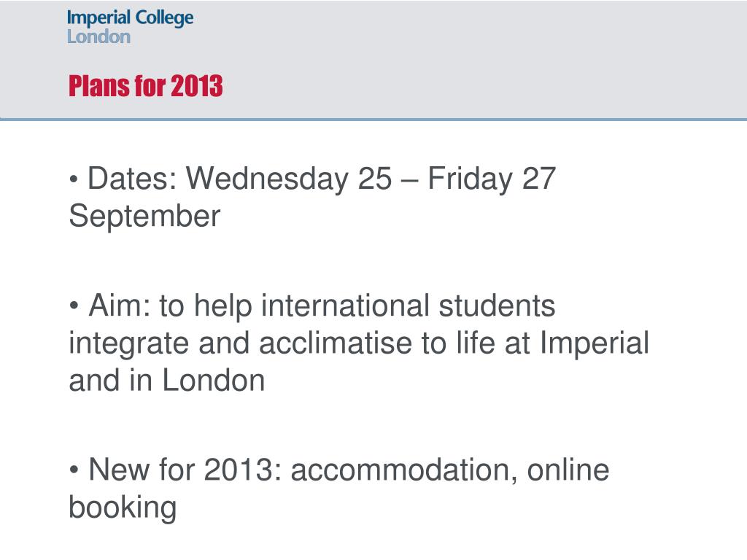Click the number 25 in the Dates line

(x=374, y=179)
